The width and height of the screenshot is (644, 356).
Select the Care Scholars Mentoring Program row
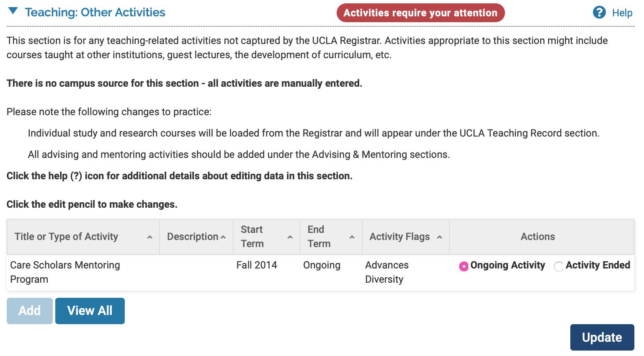click(x=65, y=272)
